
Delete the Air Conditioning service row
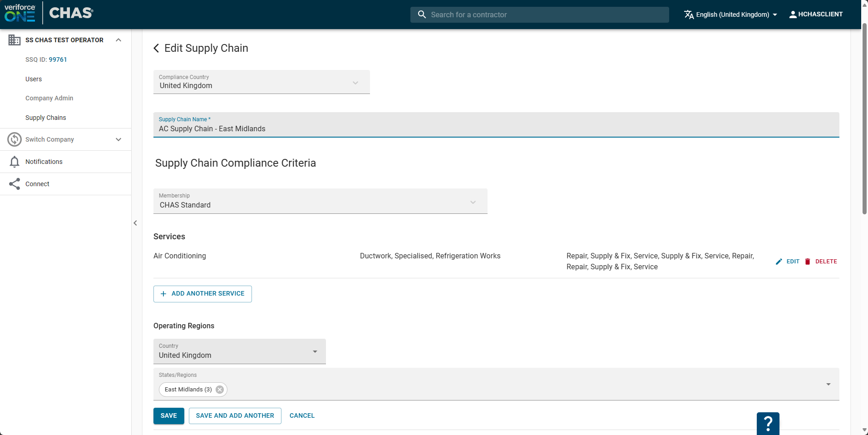[x=821, y=262]
